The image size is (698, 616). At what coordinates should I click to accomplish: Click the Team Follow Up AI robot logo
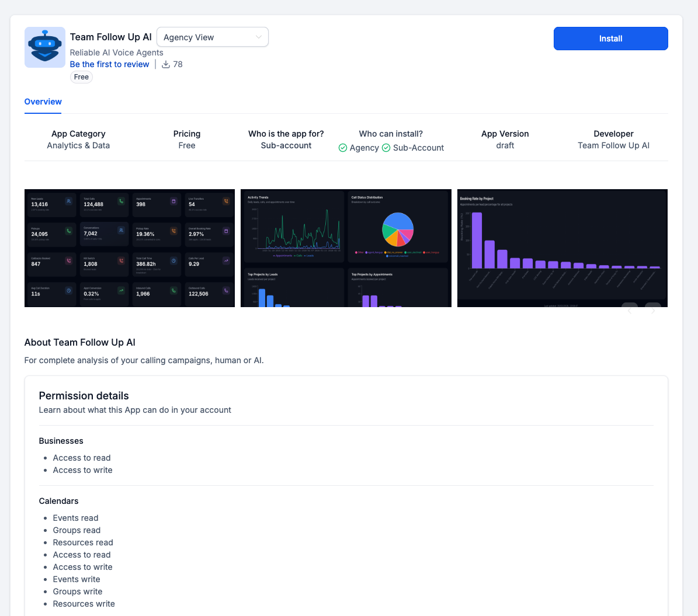44,47
